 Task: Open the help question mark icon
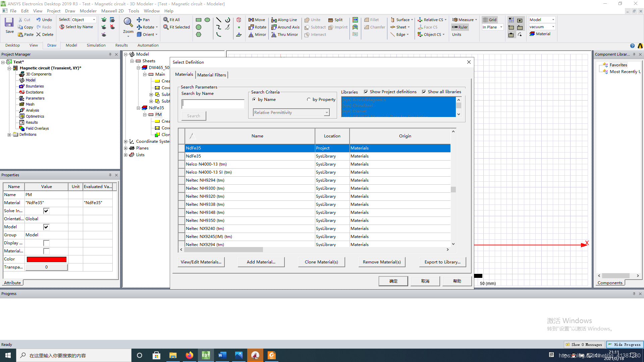pyautogui.click(x=632, y=46)
